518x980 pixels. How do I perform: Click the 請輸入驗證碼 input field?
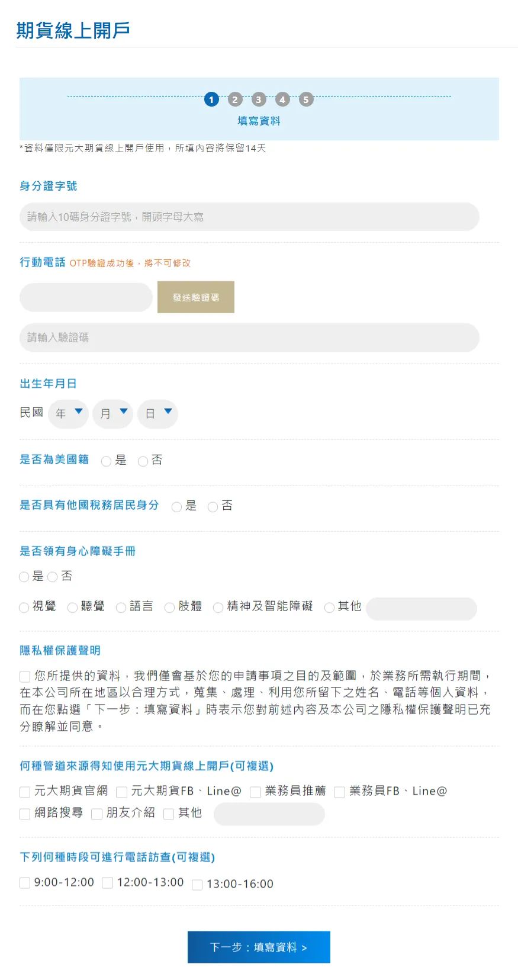point(249,338)
